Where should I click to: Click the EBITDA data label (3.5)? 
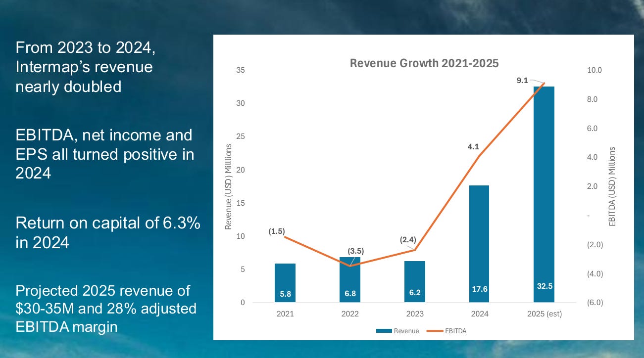355,251
